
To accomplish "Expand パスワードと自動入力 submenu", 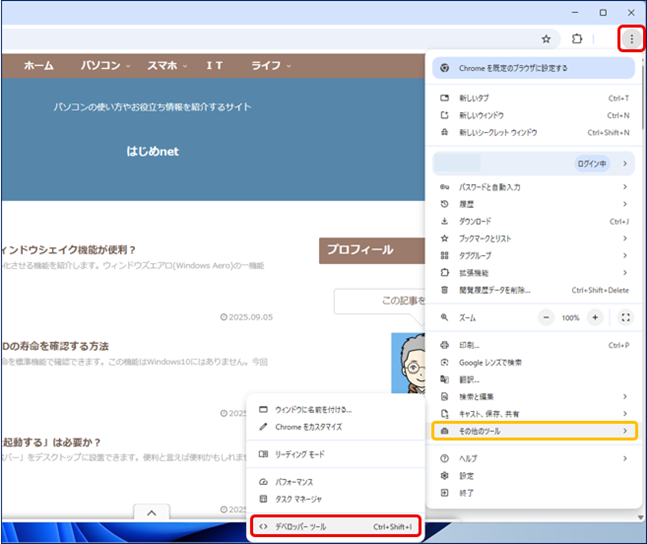I will [533, 187].
